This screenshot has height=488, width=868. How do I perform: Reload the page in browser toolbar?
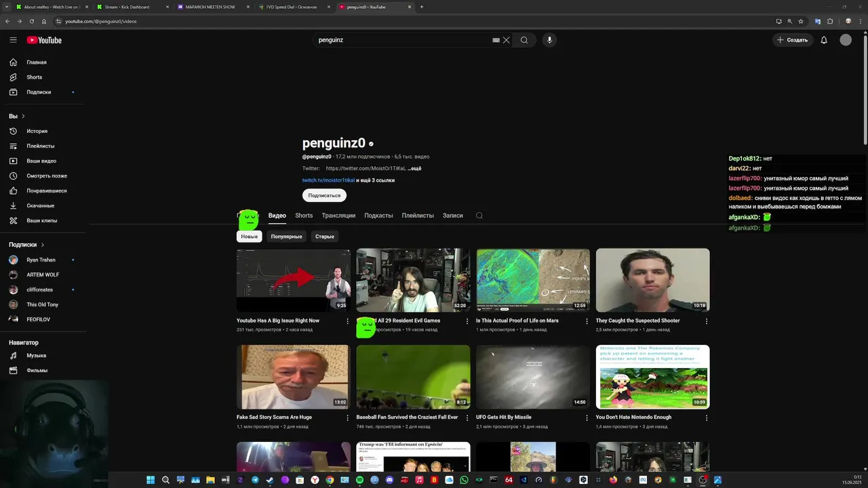pyautogui.click(x=31, y=21)
